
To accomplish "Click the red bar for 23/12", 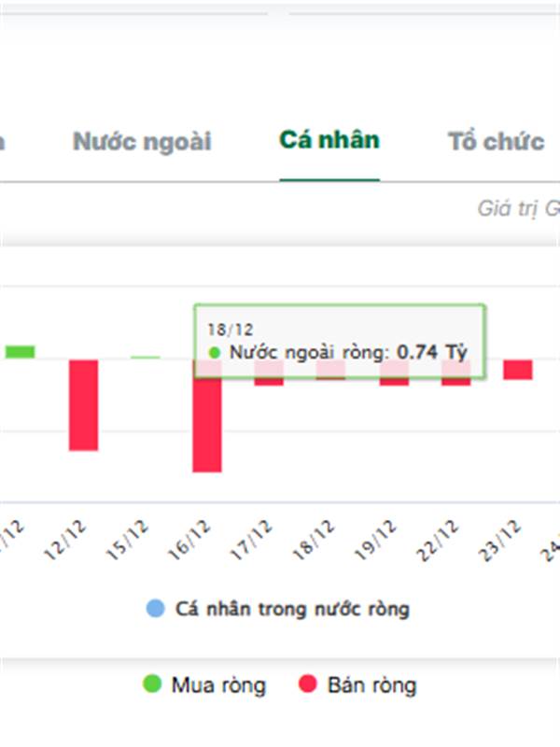I will tap(518, 370).
